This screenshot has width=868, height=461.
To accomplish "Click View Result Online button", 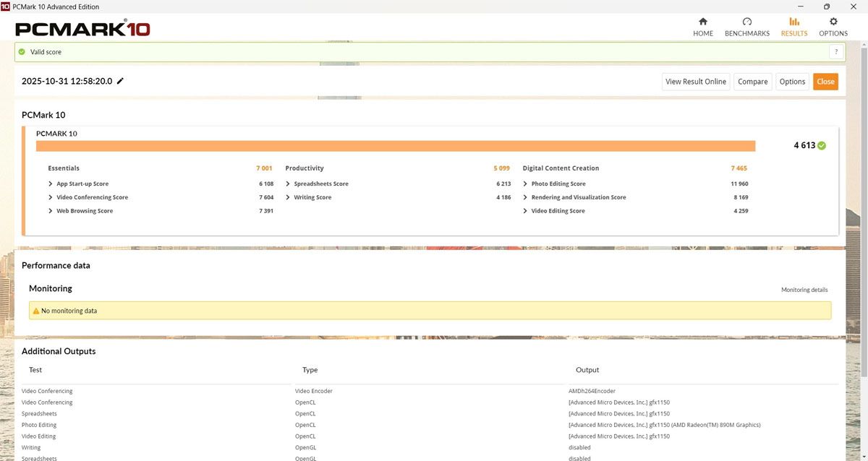I will 695,82.
